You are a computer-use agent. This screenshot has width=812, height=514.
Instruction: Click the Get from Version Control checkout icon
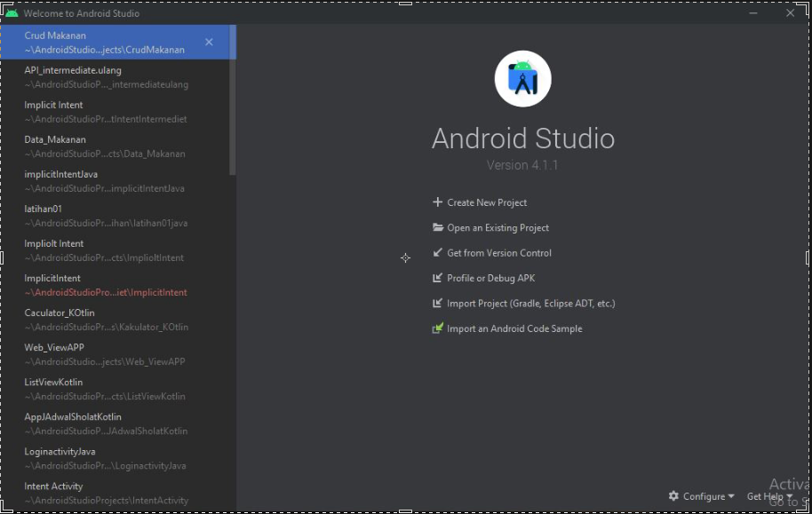tap(436, 252)
